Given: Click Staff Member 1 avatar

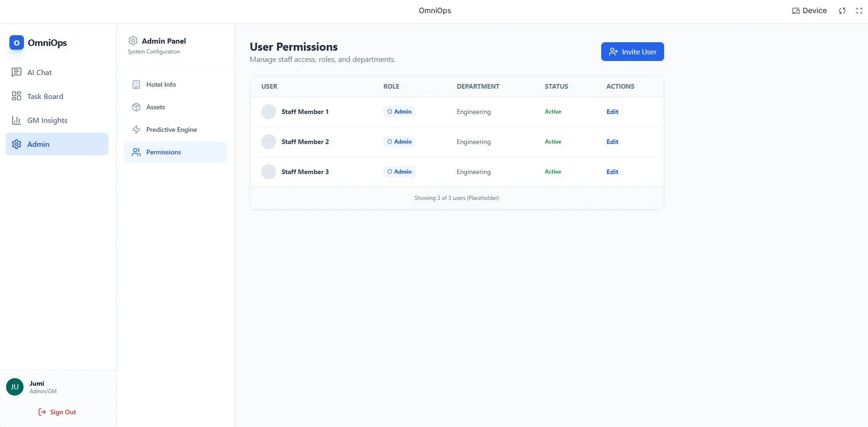Looking at the screenshot, I should pyautogui.click(x=269, y=112).
